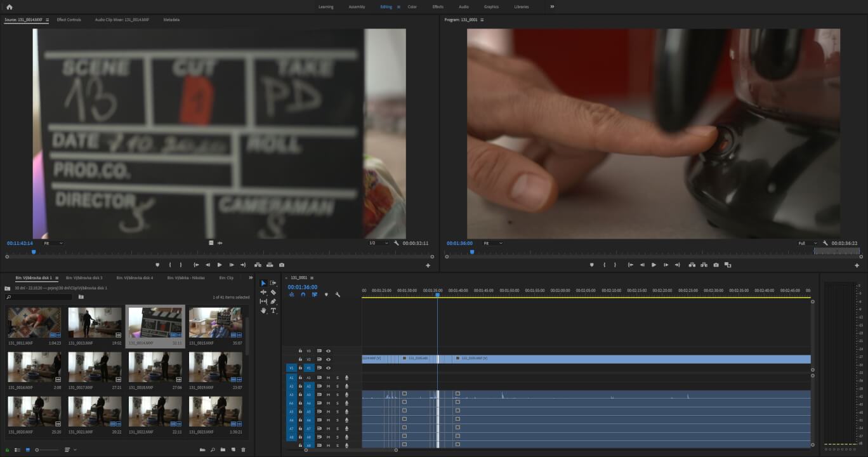Viewport: 868px width, 457px height.
Task: Select the Ripple Edit tool
Action: coord(263,292)
